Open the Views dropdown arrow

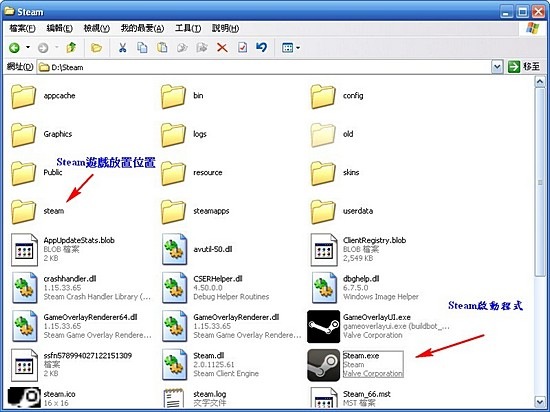point(298,48)
